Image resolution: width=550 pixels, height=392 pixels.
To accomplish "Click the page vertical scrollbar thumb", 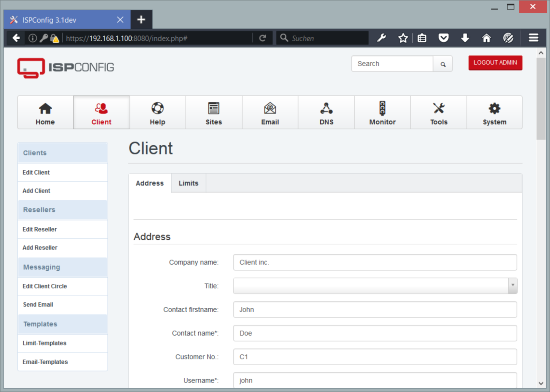I will (x=541, y=99).
